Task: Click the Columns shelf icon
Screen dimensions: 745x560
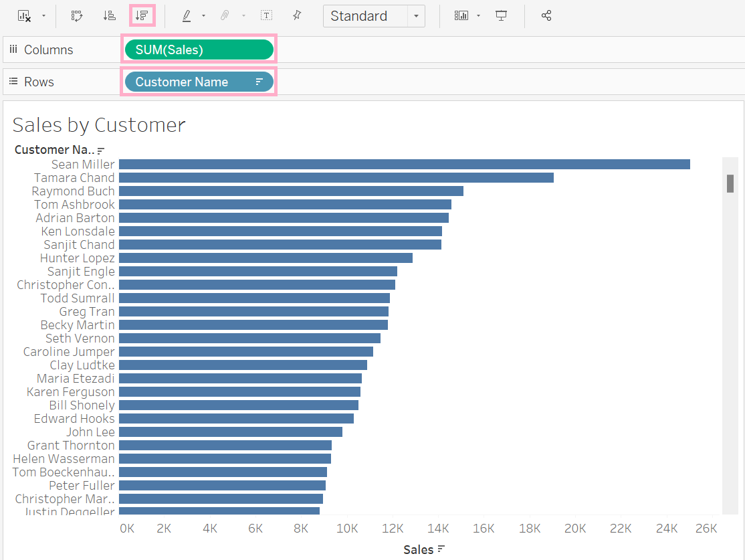Action: [x=13, y=50]
